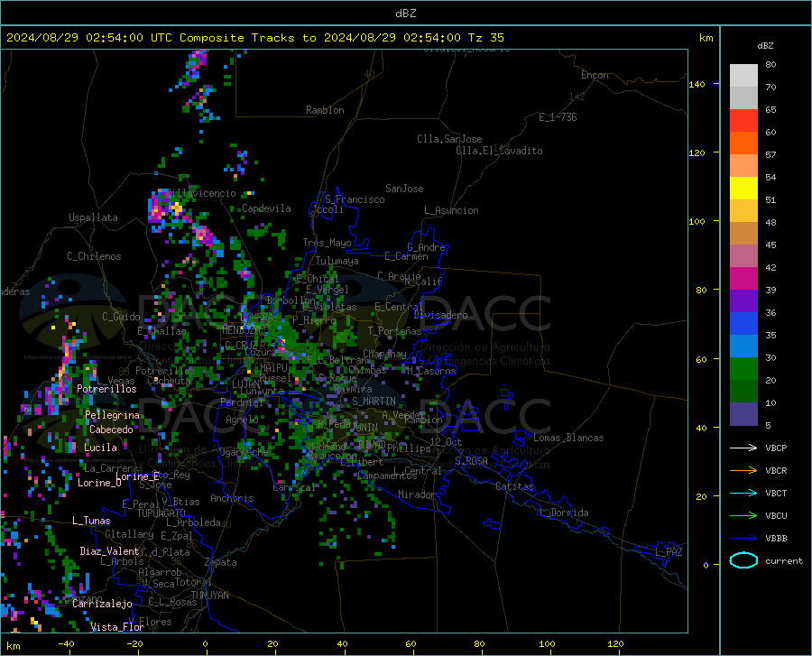Click the C_Guido place label

121,317
